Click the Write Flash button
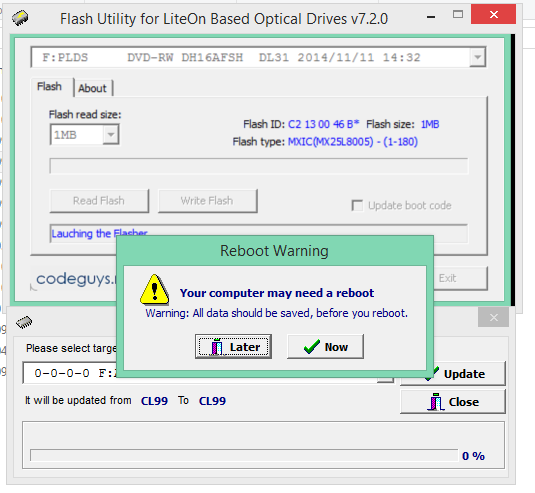Viewport: 535px width, 493px height. (x=207, y=201)
